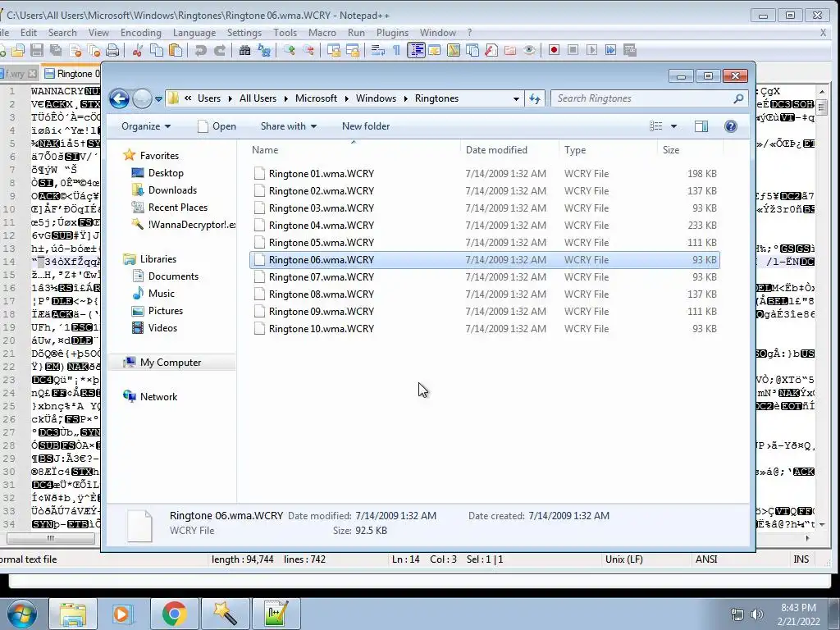Click the Function List icon in toolbar
This screenshot has height=630, width=840.
(491, 50)
